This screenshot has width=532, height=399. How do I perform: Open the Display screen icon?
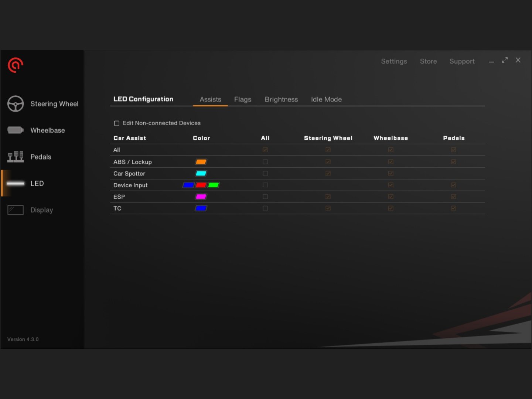click(16, 210)
